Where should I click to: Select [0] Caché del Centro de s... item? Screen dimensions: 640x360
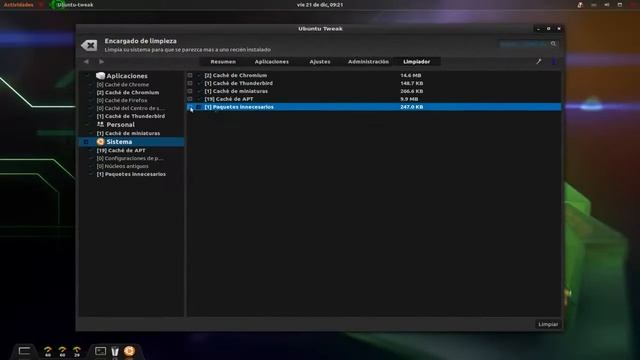click(131, 108)
